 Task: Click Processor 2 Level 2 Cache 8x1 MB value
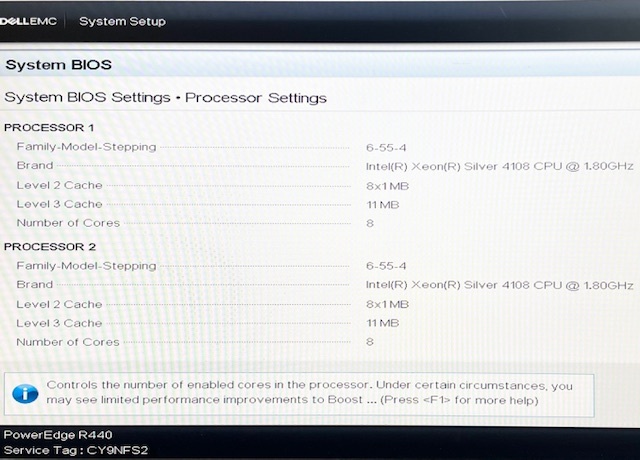click(x=387, y=304)
